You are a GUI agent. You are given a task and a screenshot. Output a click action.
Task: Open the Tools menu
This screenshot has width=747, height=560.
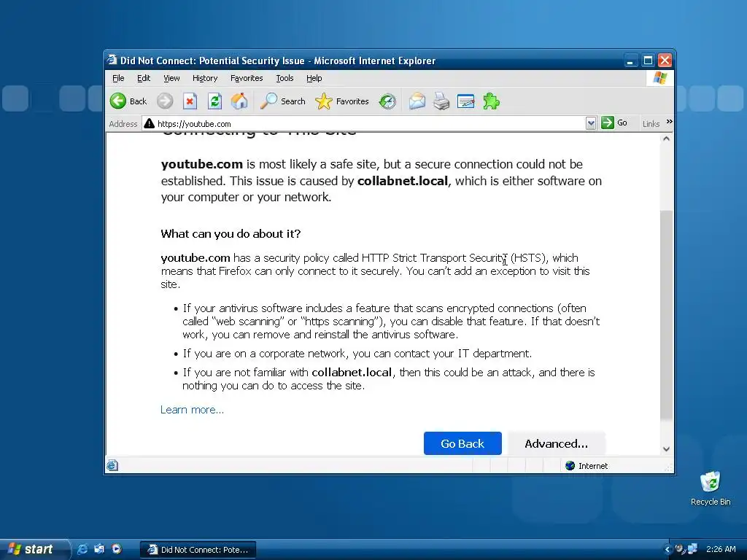(x=285, y=78)
